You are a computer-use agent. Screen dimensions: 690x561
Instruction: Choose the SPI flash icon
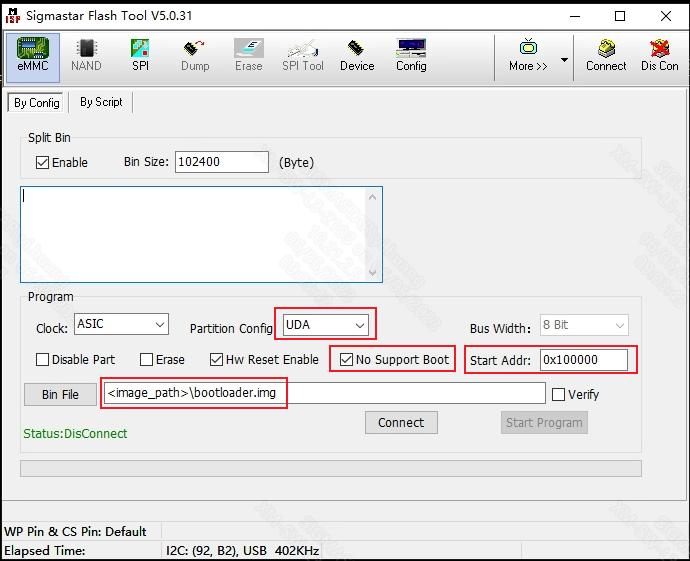click(x=140, y=56)
